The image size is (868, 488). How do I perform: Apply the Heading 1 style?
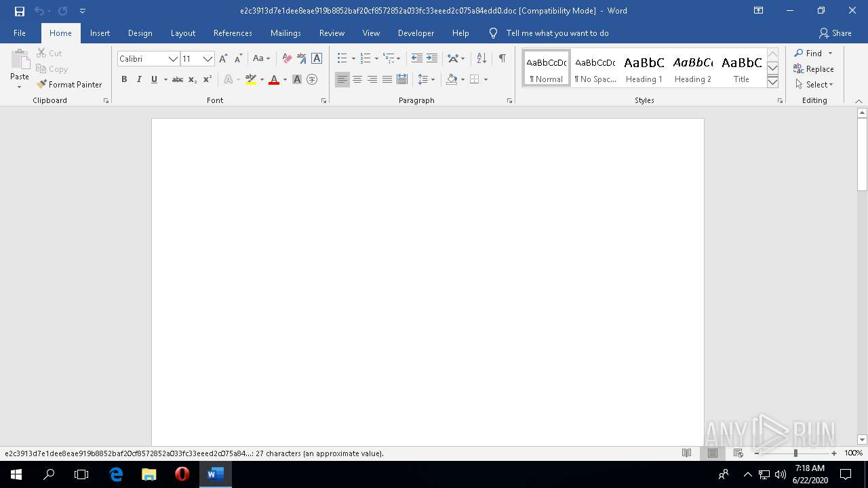[x=644, y=68]
